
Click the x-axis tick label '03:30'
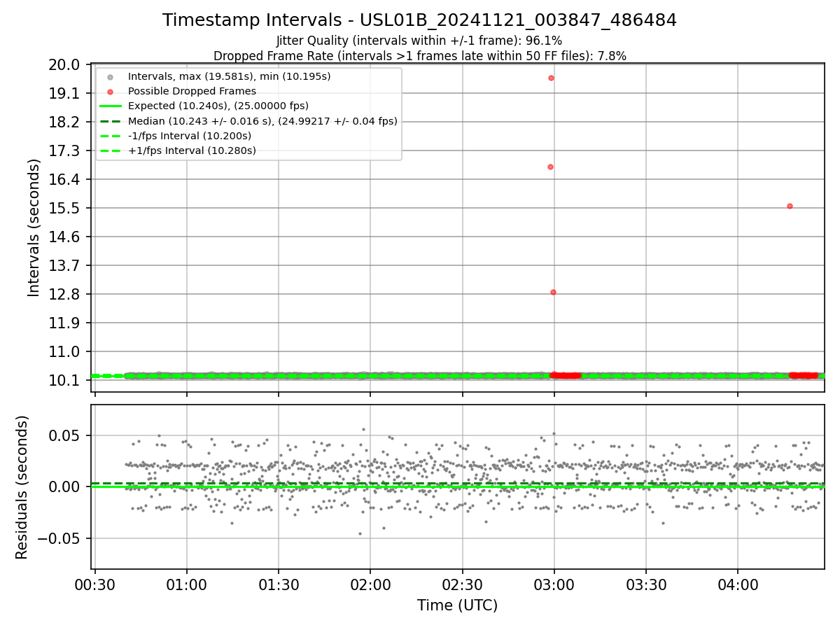pyautogui.click(x=646, y=585)
